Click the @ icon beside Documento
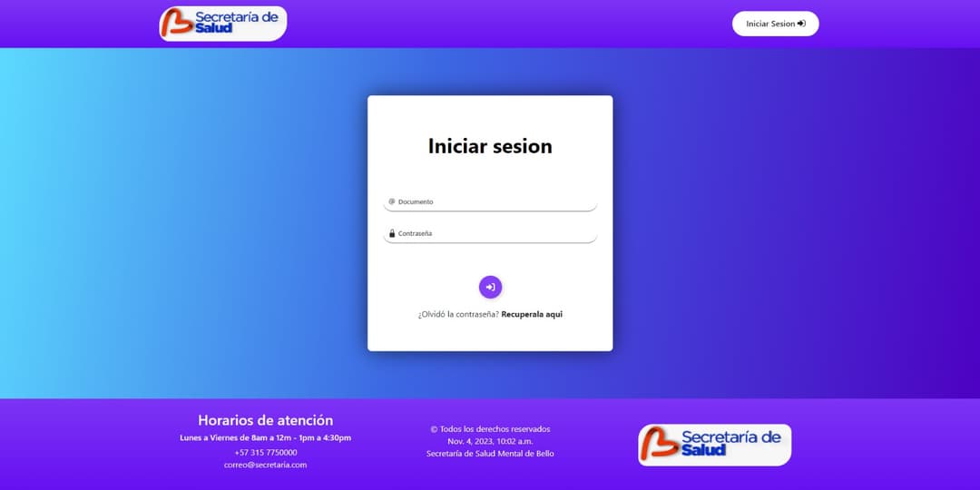Viewport: 980px width, 490px height. point(392,201)
